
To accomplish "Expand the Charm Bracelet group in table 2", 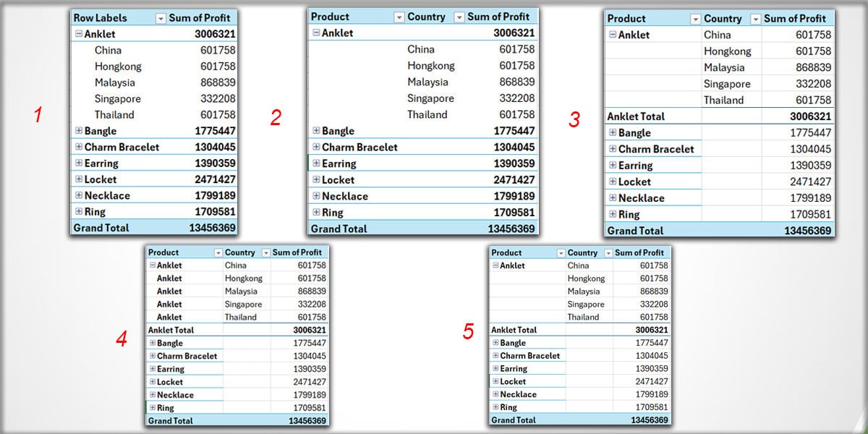I will coord(315,147).
